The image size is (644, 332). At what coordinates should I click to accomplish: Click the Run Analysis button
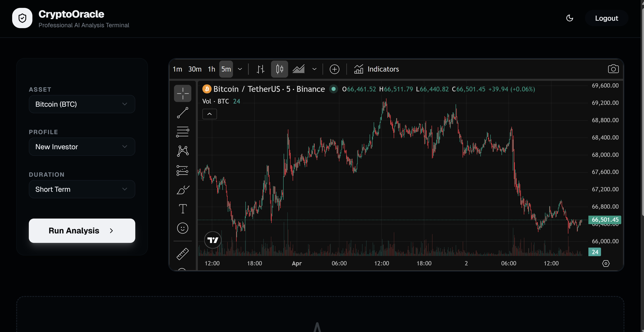[x=82, y=230]
